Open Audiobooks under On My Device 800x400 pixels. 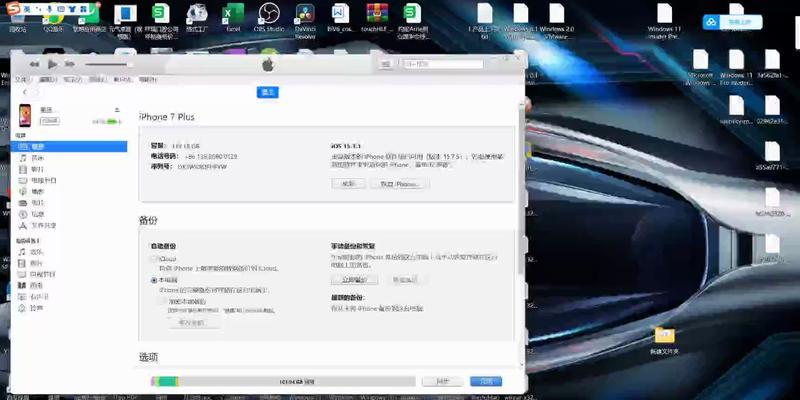click(x=38, y=297)
